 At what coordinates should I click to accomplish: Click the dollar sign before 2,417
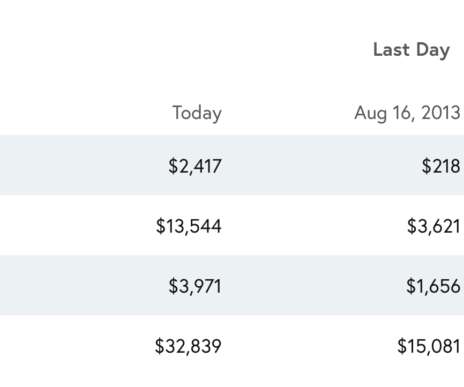click(173, 166)
